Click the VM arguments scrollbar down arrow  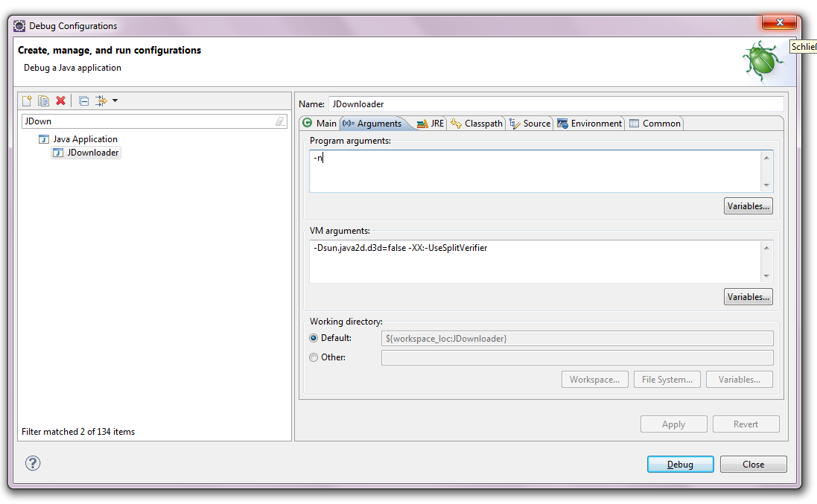pyautogui.click(x=766, y=276)
